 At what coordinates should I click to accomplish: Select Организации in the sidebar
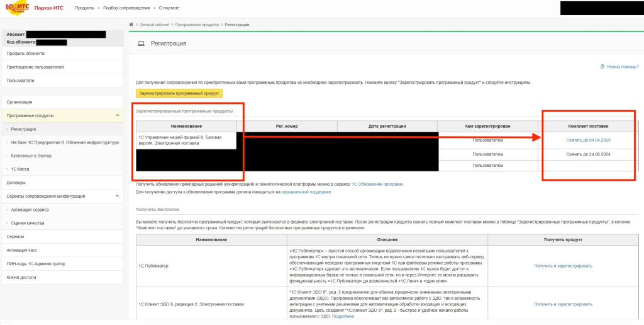(x=19, y=102)
